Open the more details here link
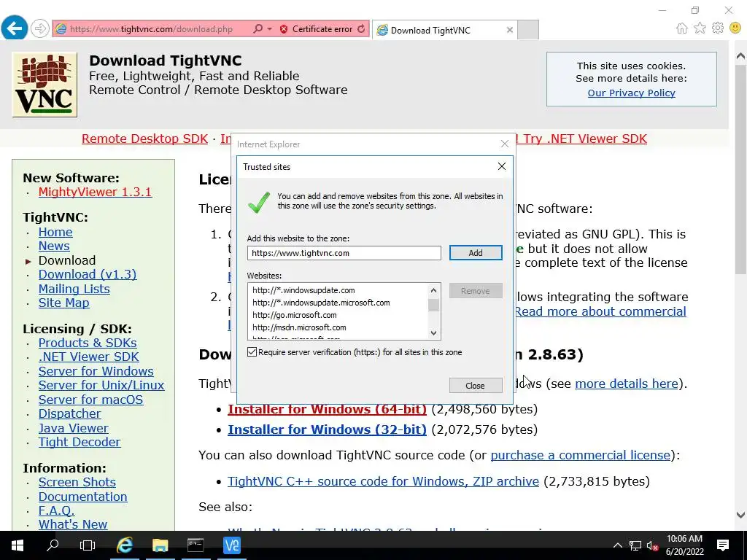 coord(627,384)
